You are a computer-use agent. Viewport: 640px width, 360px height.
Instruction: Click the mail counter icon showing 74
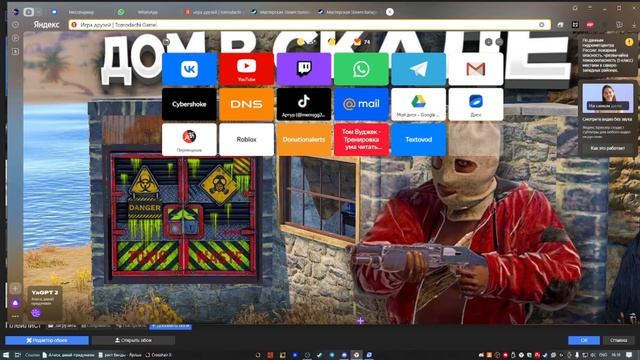tap(362, 42)
